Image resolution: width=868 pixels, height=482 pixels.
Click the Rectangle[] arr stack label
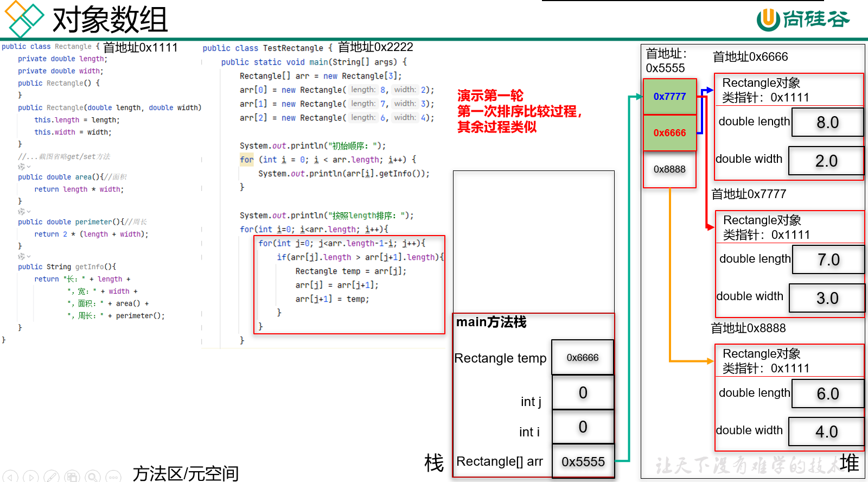[500, 461]
